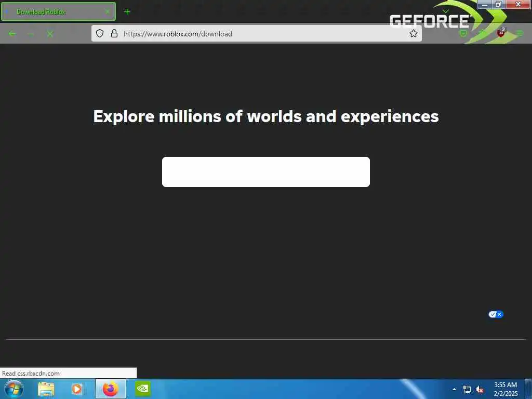Toggle the blue check/x pill switch

point(496,314)
